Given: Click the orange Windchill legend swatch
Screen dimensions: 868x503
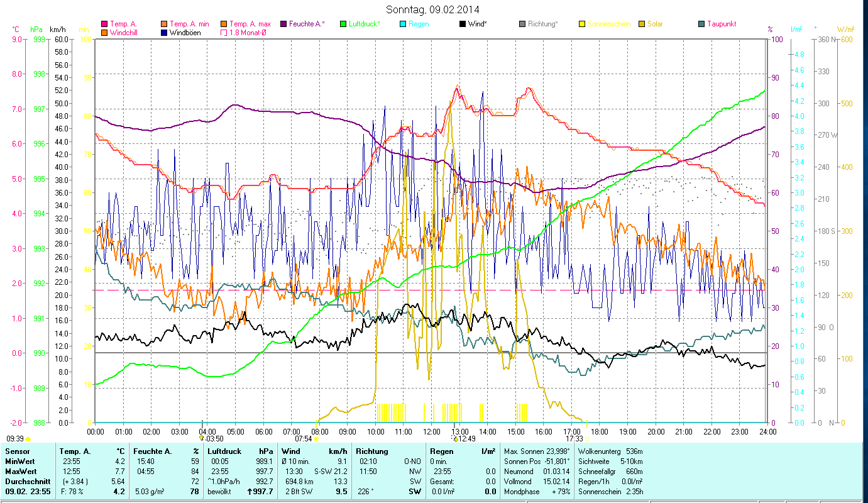Looking at the screenshot, I should click(104, 32).
